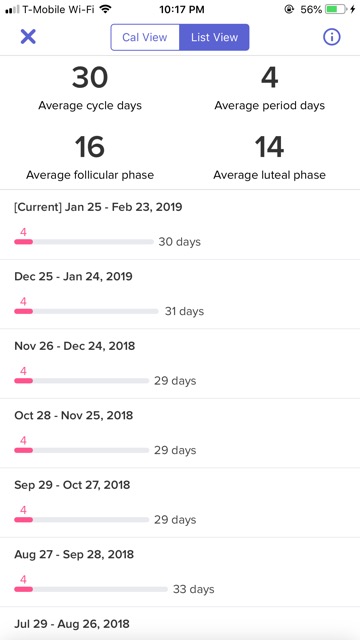The image size is (360, 640).
Task: Switch to Cal View
Action: point(145,37)
